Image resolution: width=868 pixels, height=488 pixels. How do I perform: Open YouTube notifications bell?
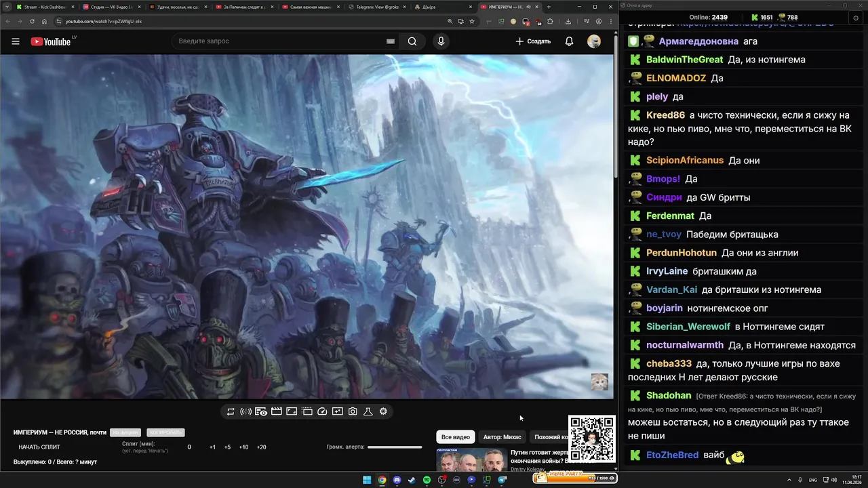(569, 41)
